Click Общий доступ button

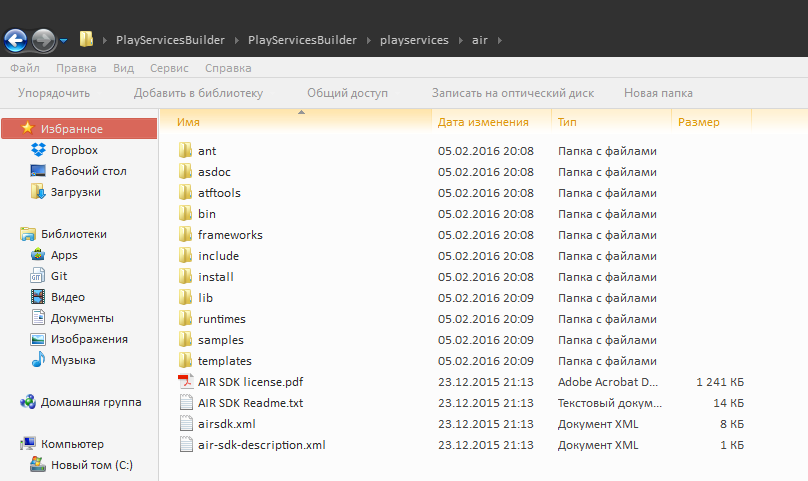coord(347,93)
